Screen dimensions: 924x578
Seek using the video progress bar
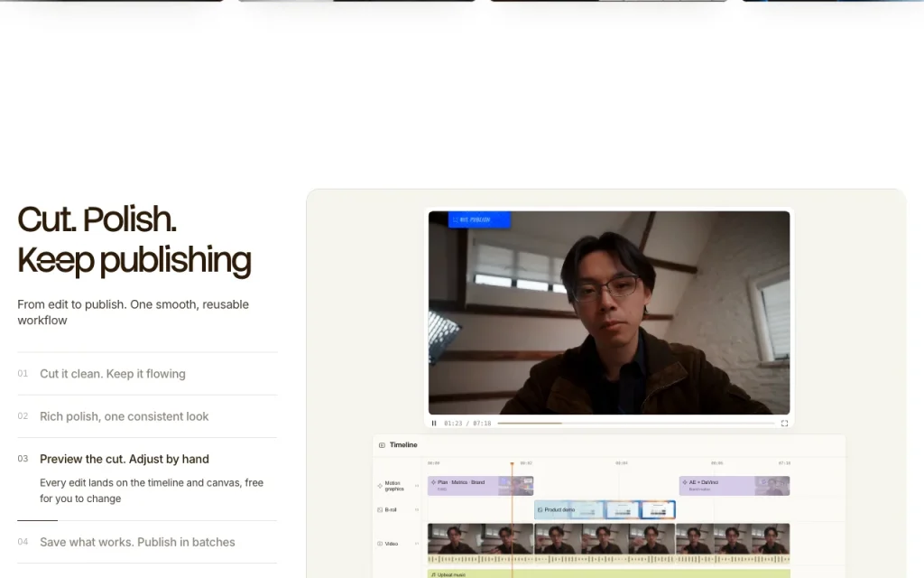point(636,423)
